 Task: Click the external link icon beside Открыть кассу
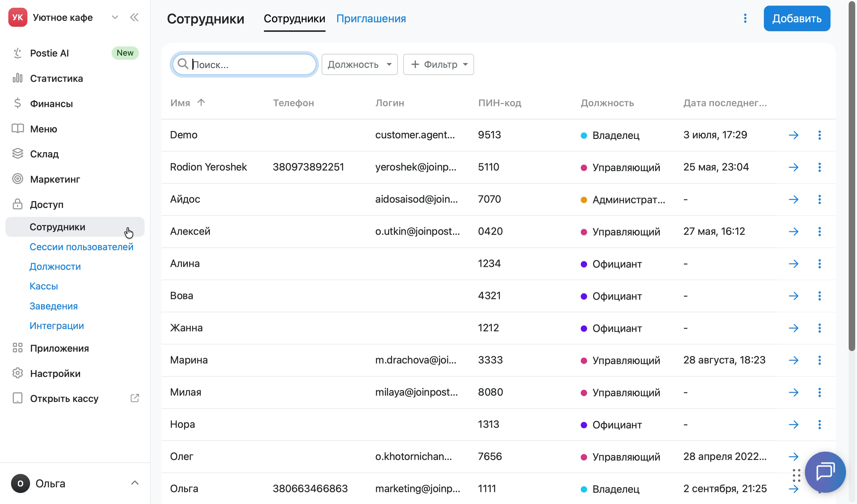[x=135, y=398]
